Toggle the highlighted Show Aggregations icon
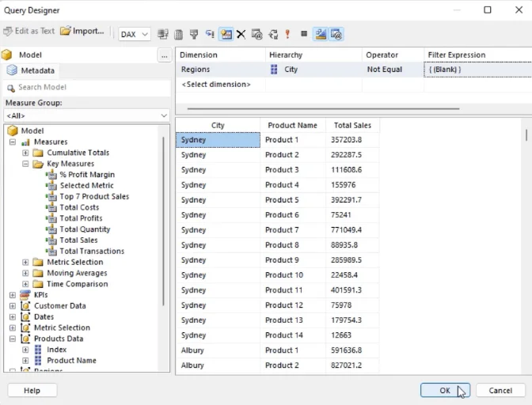Screen dimensions: 532x405 [226, 34]
